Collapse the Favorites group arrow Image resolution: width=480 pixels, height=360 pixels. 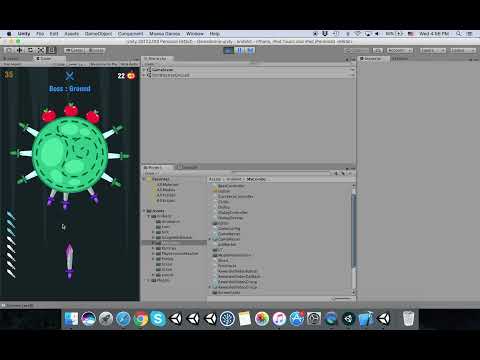click(x=145, y=179)
